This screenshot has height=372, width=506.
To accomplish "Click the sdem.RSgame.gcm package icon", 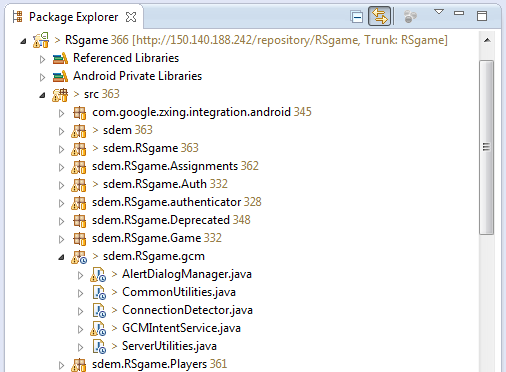I will click(x=79, y=257).
